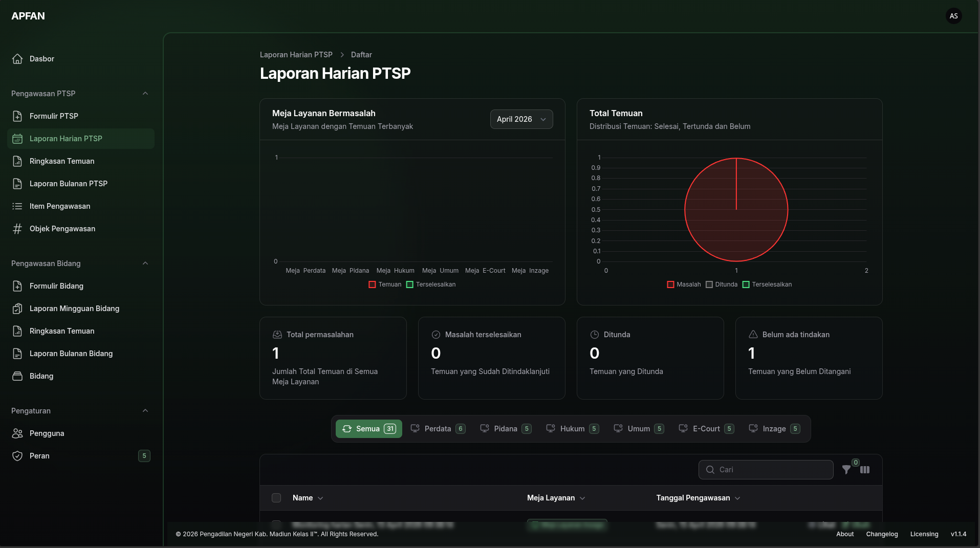Click the Cari search input field
Viewport: 980px width, 548px height.
[766, 470]
